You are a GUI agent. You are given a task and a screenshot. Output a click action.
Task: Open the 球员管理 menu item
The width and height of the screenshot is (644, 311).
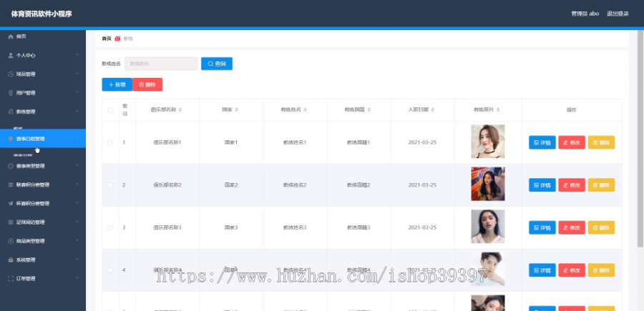(x=43, y=74)
